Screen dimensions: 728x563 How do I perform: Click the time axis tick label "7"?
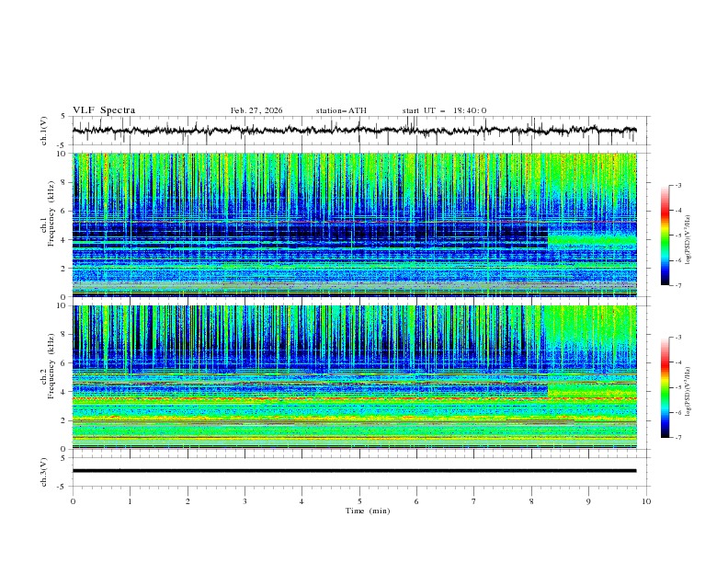point(474,501)
